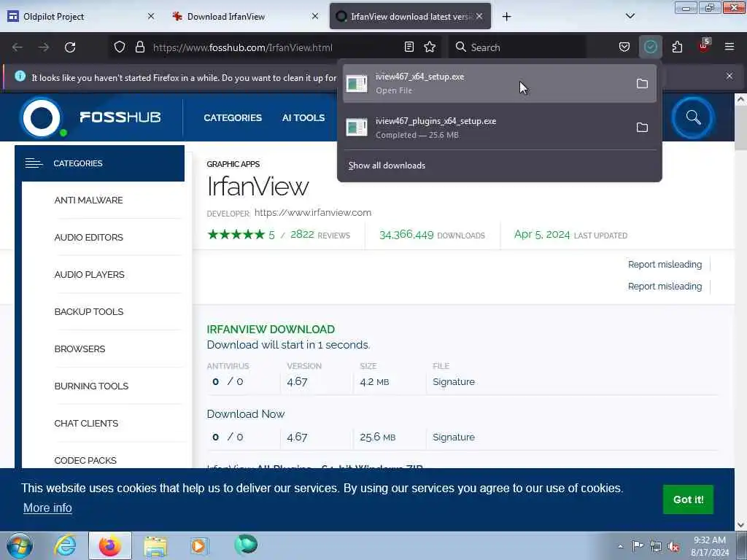Switch to Download IrfanView tab
Viewport: 747px width, 560px height.
pos(245,16)
